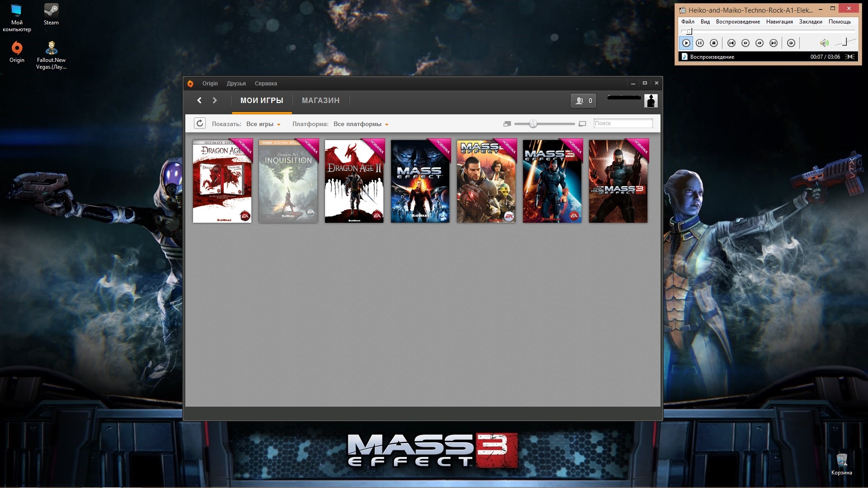Select the Fallout New Vegas desktop shortcut

(51, 55)
